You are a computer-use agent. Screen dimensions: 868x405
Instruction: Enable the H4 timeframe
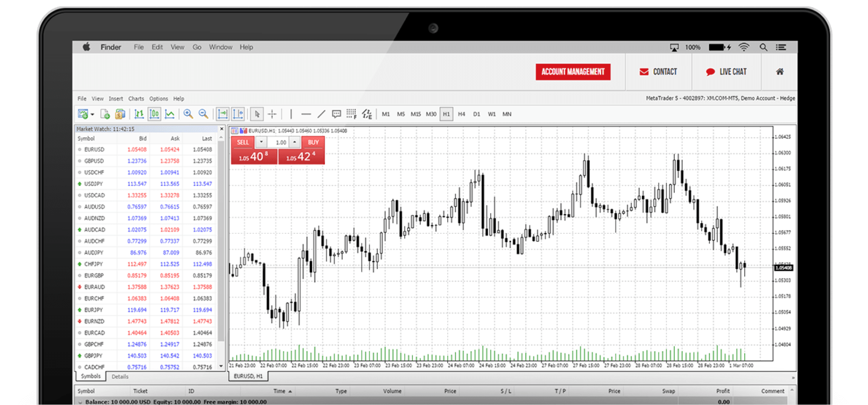[461, 114]
